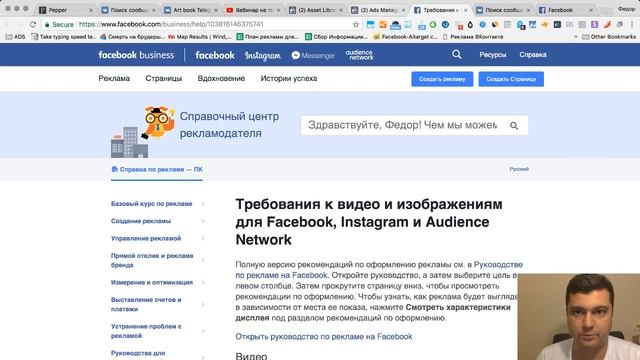Open Facebook-Altarget bookmark
The width and height of the screenshot is (640, 360).
[x=406, y=37]
